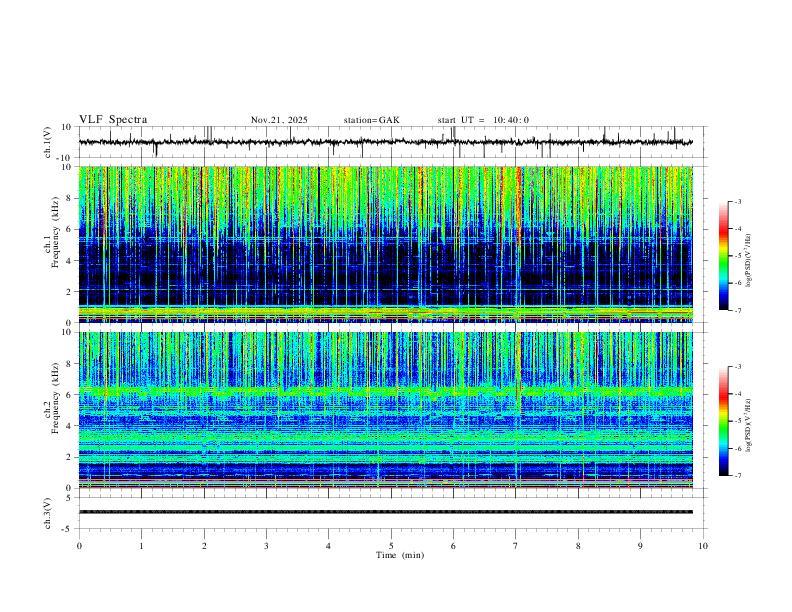
Task: Click the "-3" label on ch.1 colorbar
Action: [737, 201]
